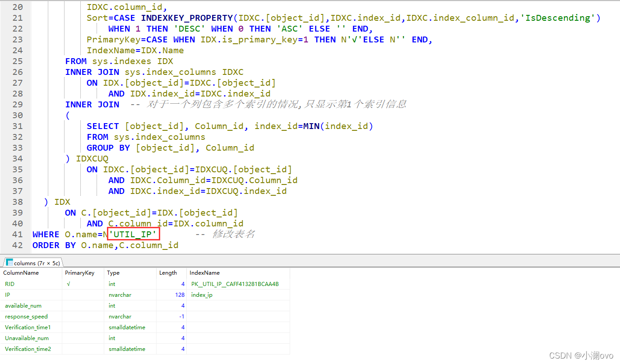Click IndexName=IDX.Name on line 24

point(135,51)
